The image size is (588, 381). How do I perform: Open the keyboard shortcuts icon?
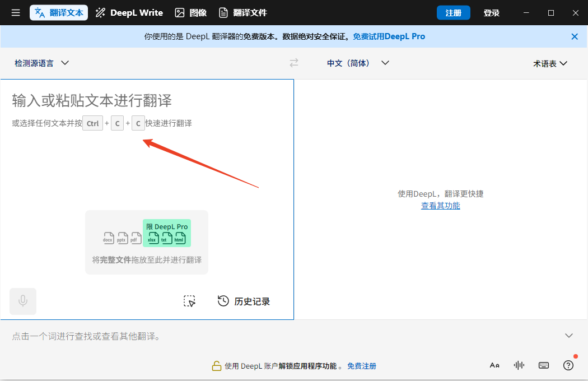pos(543,365)
